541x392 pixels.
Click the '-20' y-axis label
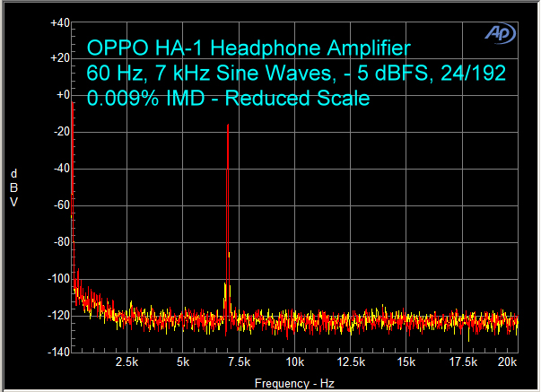pyautogui.click(x=62, y=132)
